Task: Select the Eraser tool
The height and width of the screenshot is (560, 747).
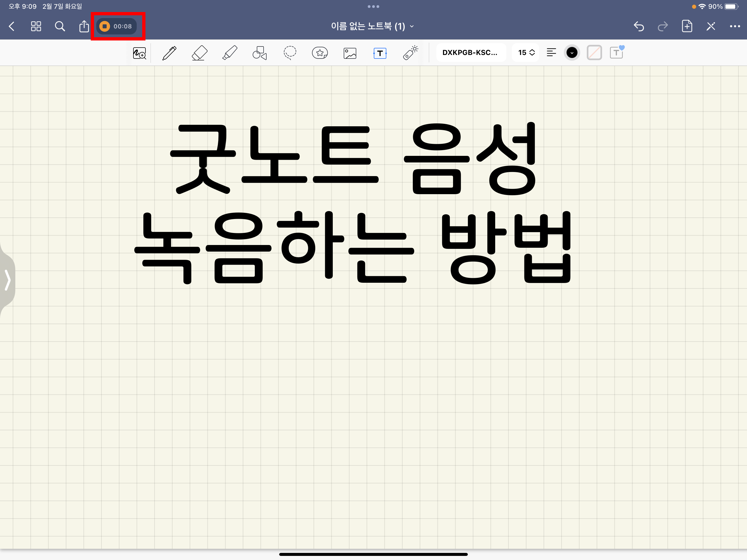Action: [x=199, y=53]
